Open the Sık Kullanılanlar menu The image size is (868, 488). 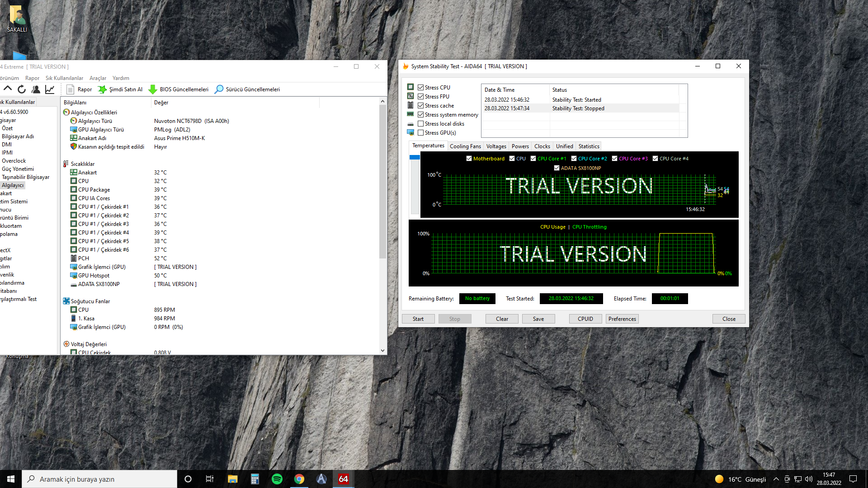pyautogui.click(x=64, y=78)
